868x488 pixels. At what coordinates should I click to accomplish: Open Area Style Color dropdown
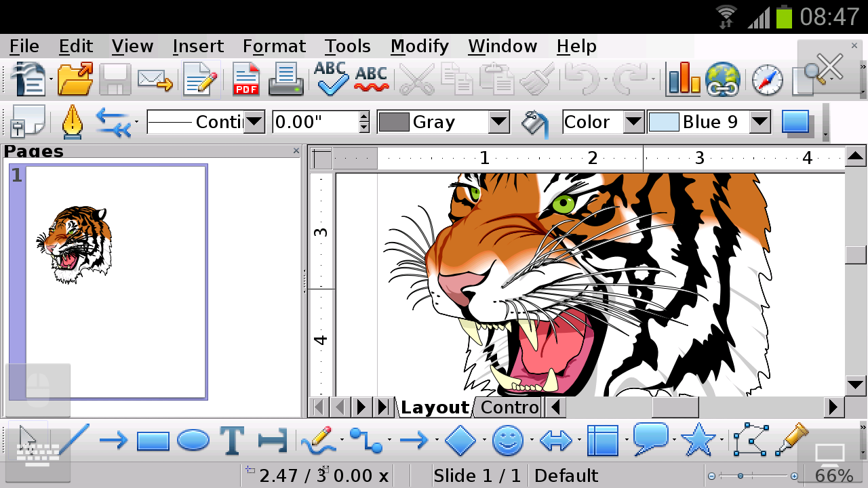pos(633,122)
